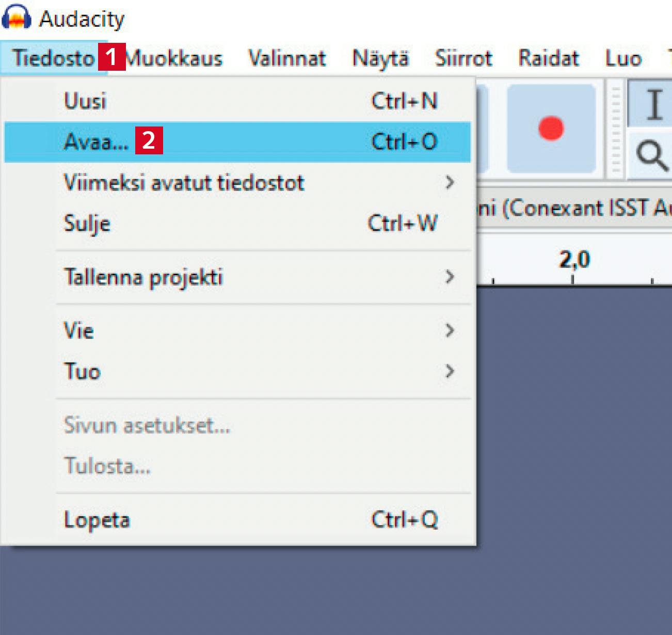This screenshot has height=635, width=672.
Task: Open the Tiedosto menu
Action: pyautogui.click(x=54, y=58)
